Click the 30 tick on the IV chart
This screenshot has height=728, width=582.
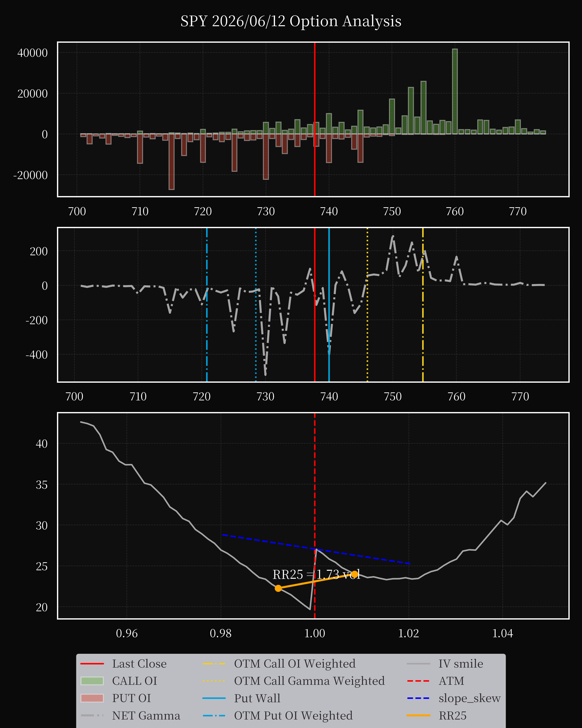pos(41,525)
